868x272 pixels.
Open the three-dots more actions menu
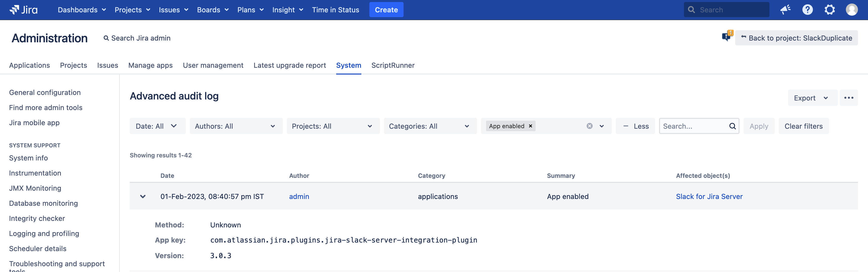click(x=848, y=98)
